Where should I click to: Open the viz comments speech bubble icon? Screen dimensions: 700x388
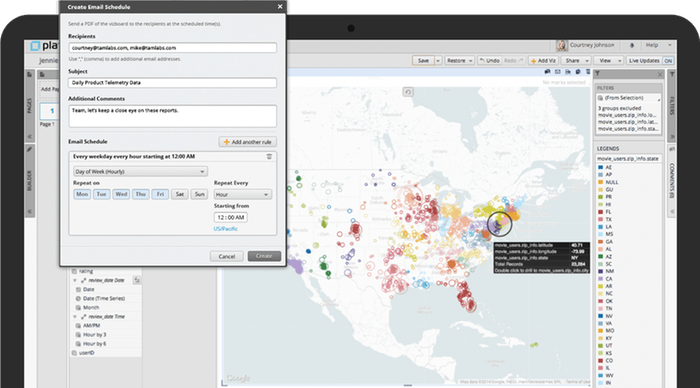547,71
